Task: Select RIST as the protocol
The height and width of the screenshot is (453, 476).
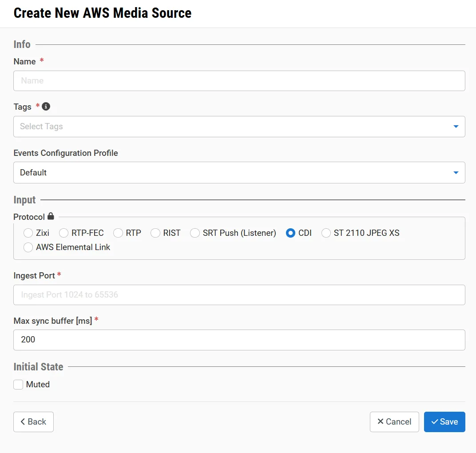Action: point(155,233)
